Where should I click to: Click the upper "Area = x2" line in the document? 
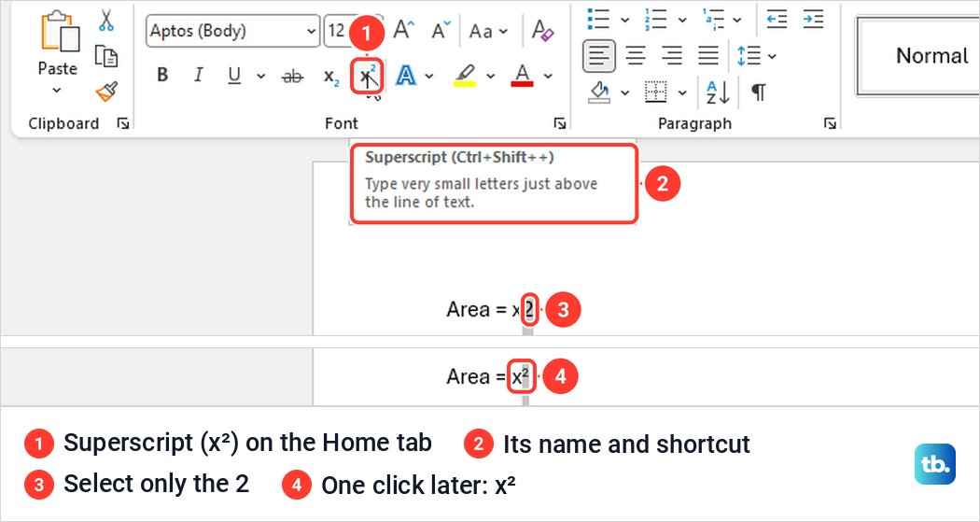click(491, 309)
